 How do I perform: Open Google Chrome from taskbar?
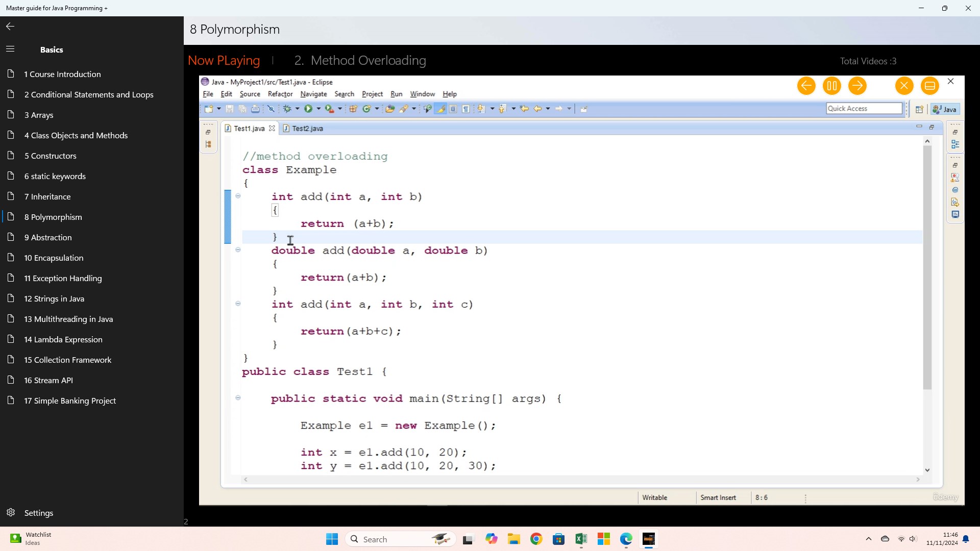(536, 539)
